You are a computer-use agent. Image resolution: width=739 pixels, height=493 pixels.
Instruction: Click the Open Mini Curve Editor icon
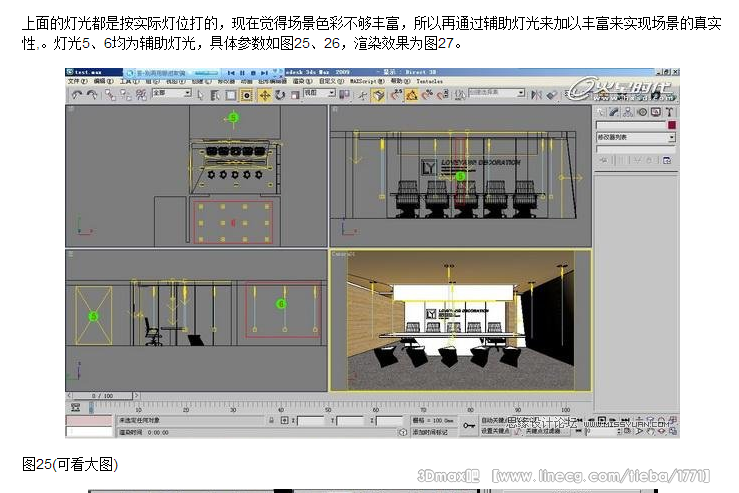75,407
